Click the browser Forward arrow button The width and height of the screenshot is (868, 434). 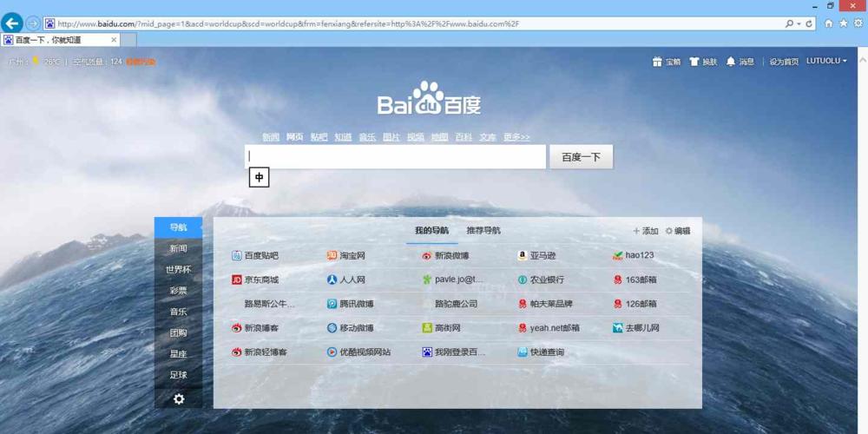(33, 23)
